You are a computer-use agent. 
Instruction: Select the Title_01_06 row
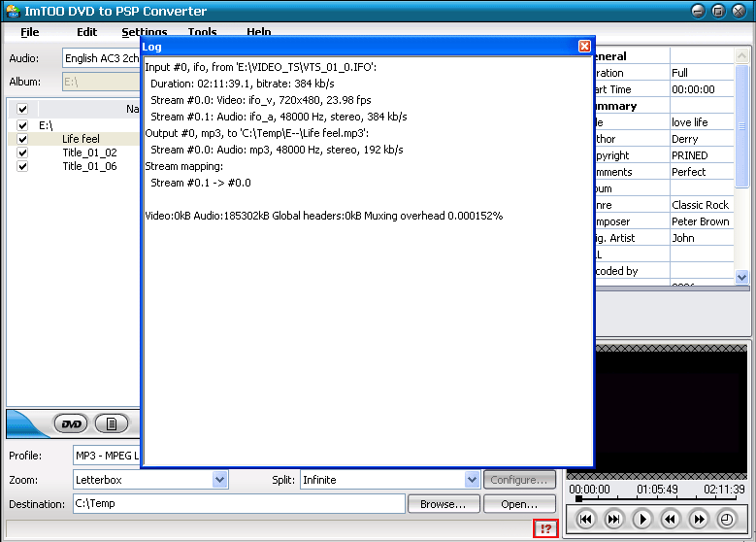(x=89, y=166)
